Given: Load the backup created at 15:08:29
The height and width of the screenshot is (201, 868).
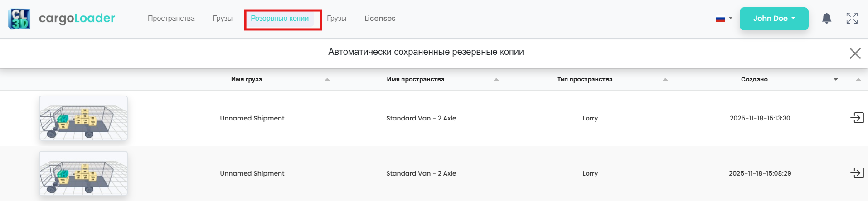Looking at the screenshot, I should click(x=857, y=173).
